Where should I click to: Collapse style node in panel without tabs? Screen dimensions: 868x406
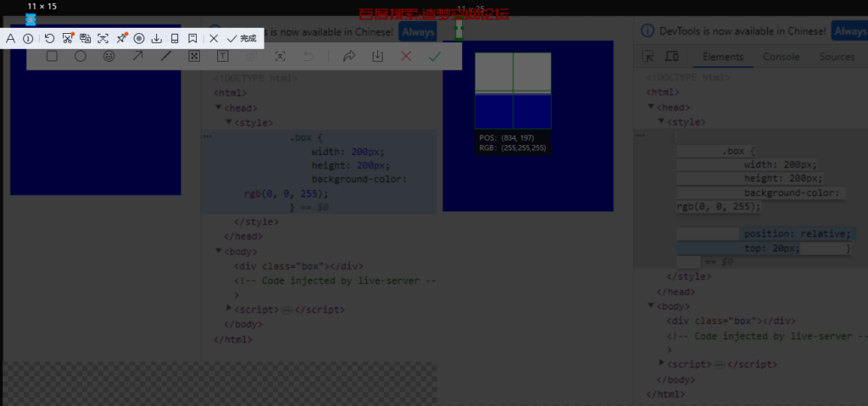tap(229, 122)
